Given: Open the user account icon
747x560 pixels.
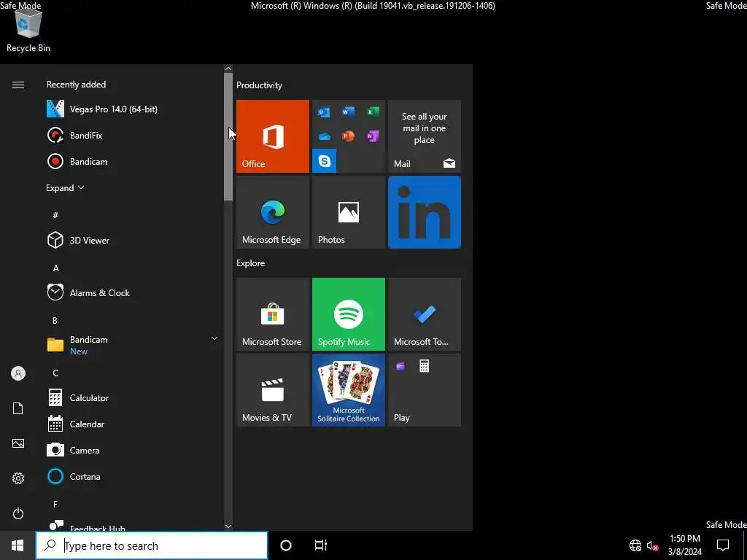Looking at the screenshot, I should point(18,373).
